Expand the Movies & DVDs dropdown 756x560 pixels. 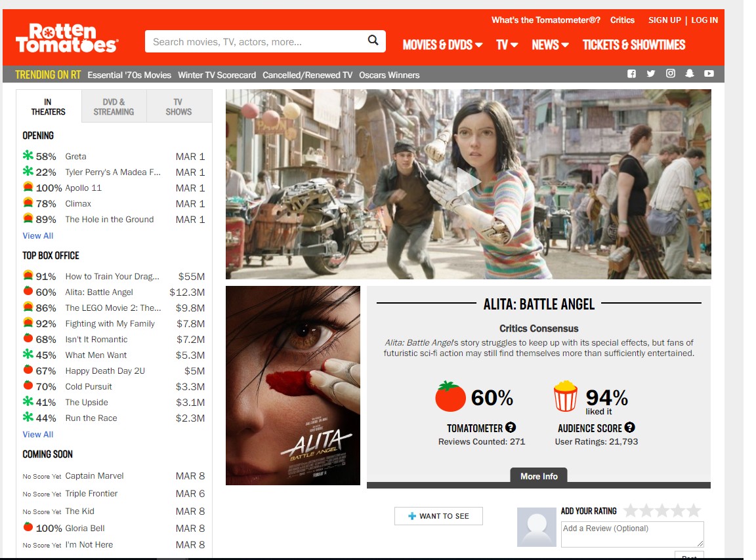(442, 45)
